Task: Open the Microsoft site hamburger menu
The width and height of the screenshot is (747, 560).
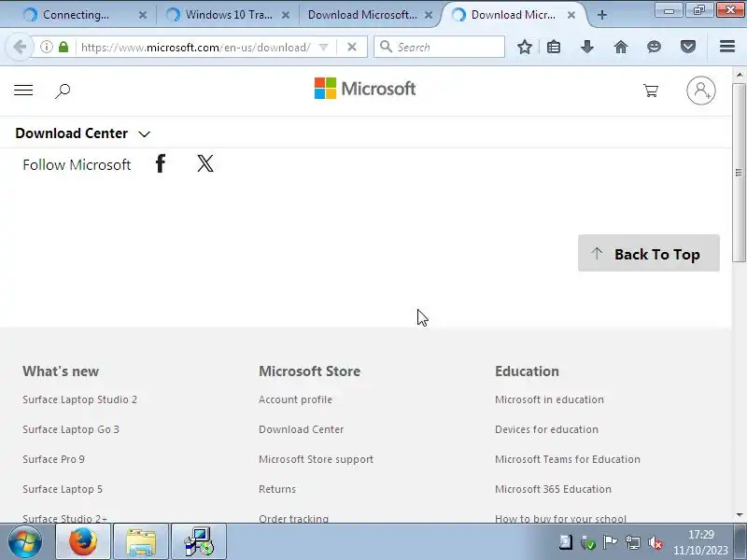Action: click(x=23, y=90)
